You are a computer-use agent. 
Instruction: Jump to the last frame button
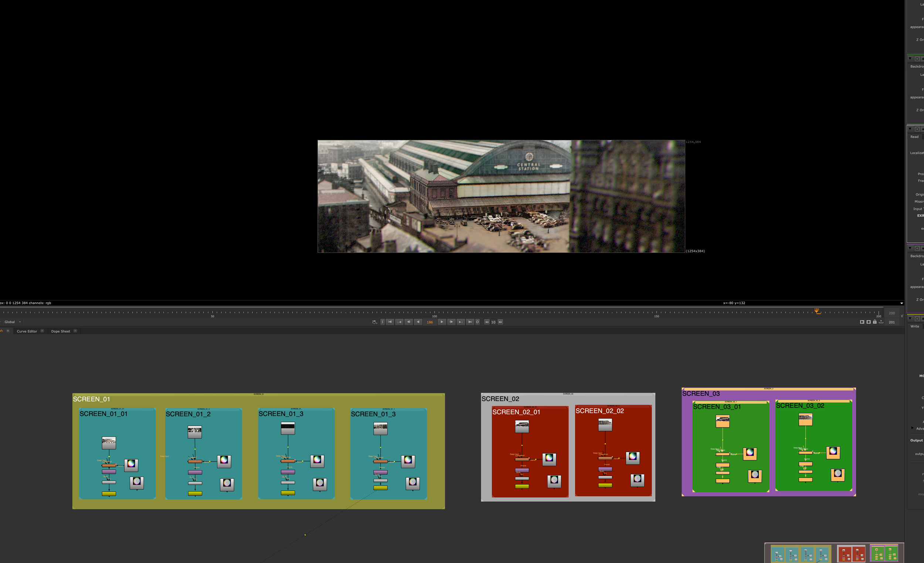470,322
